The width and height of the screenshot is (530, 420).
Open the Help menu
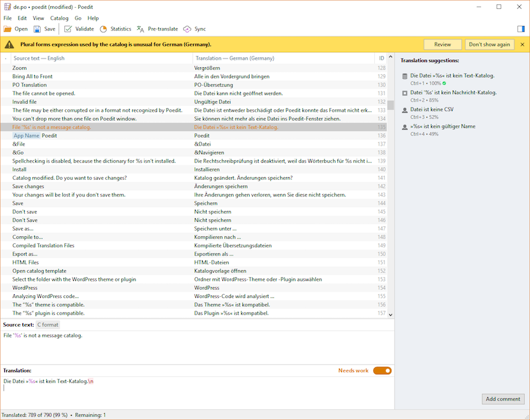coord(93,18)
